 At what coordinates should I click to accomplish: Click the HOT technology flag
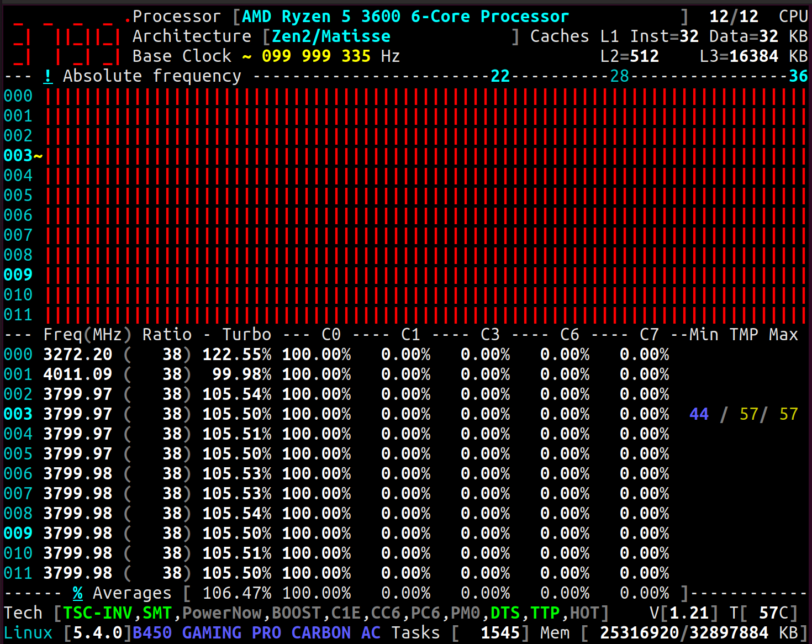pos(584,613)
